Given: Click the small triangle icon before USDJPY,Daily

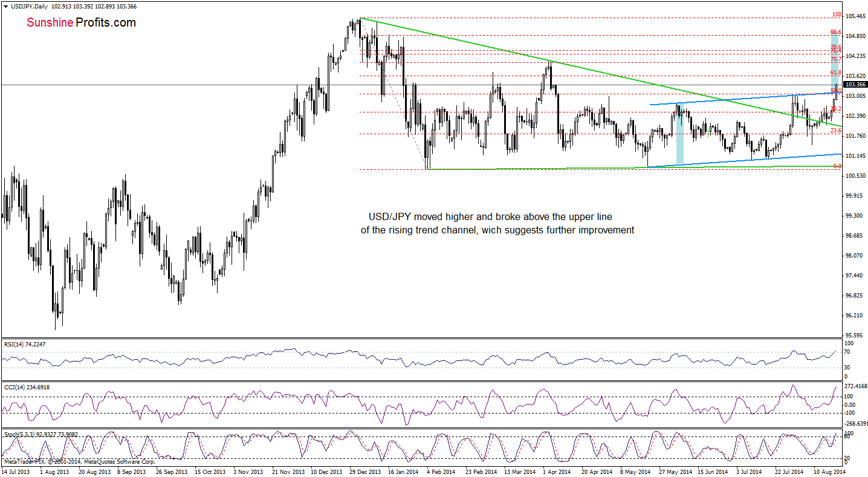Looking at the screenshot, I should point(5,6).
